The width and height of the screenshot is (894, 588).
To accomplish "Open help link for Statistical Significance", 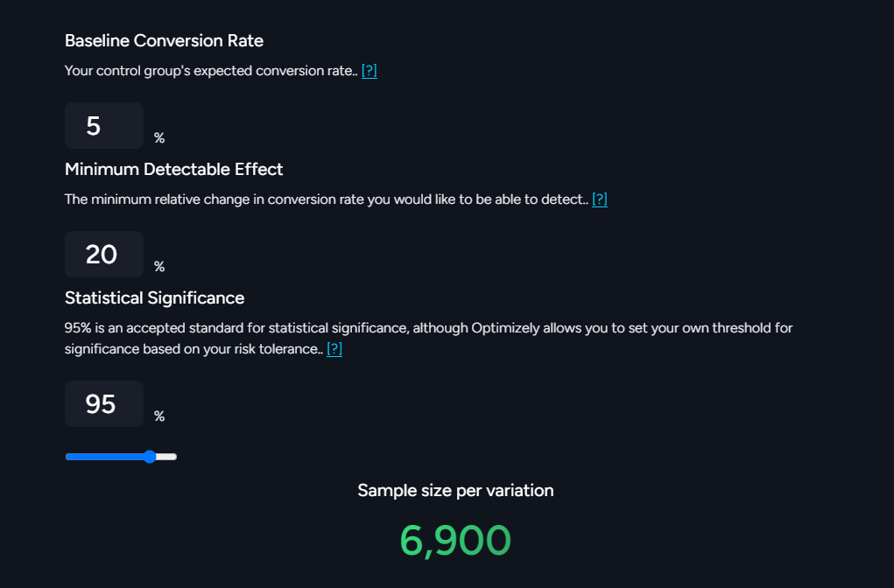I will pyautogui.click(x=334, y=349).
